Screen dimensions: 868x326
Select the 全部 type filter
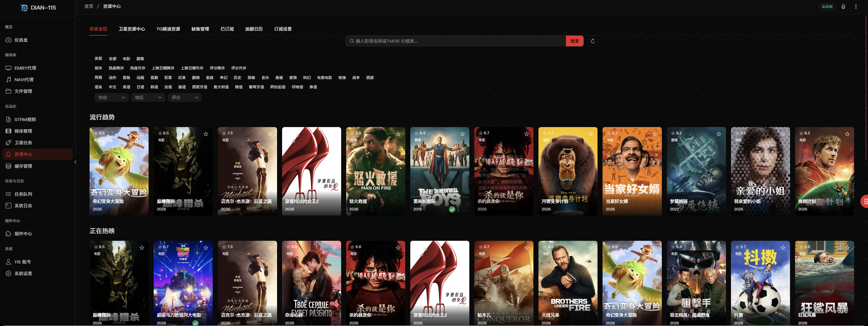(x=113, y=59)
